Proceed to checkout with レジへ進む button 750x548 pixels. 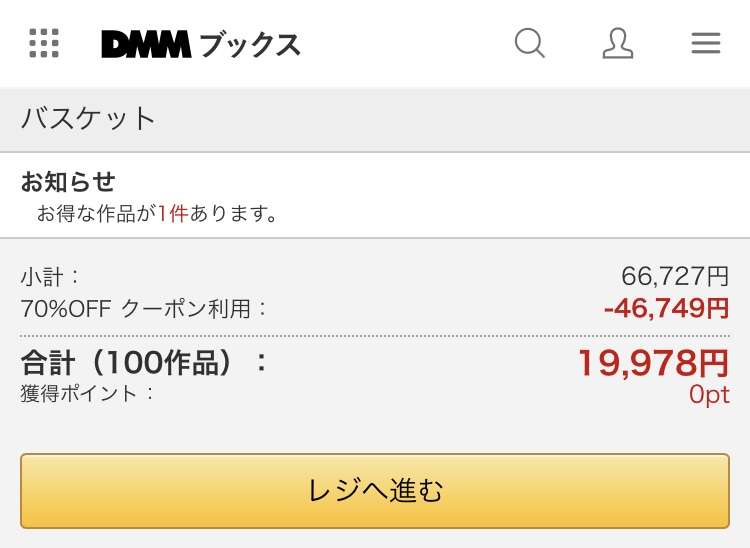coord(375,491)
